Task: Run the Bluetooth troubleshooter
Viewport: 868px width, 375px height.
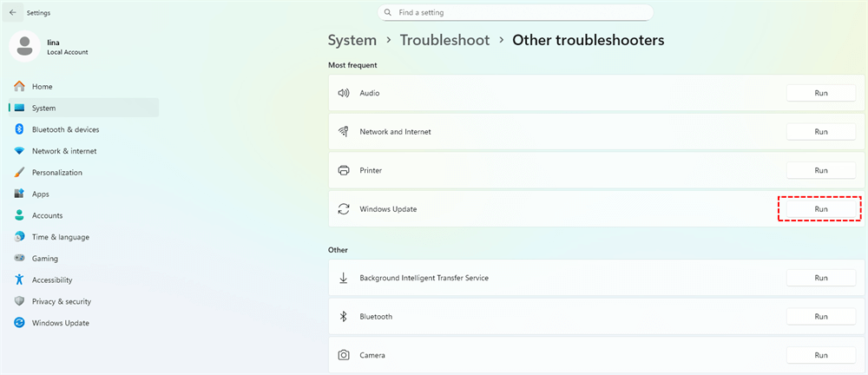Action: point(820,317)
